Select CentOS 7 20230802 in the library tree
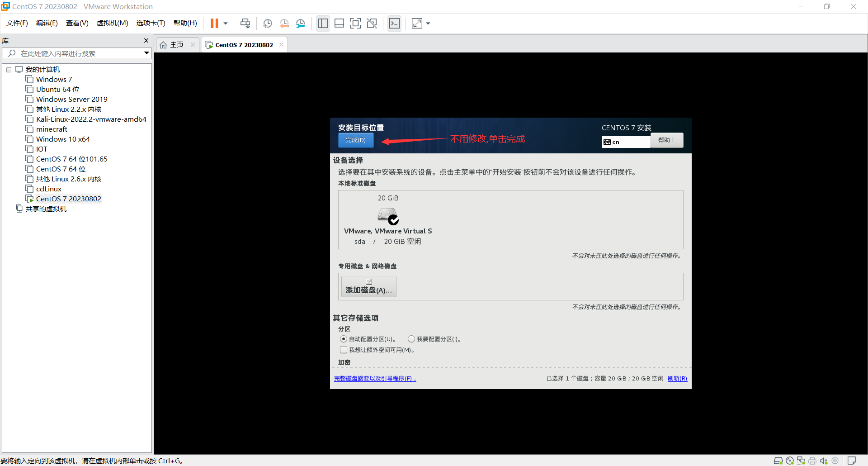The image size is (868, 466). 68,199
